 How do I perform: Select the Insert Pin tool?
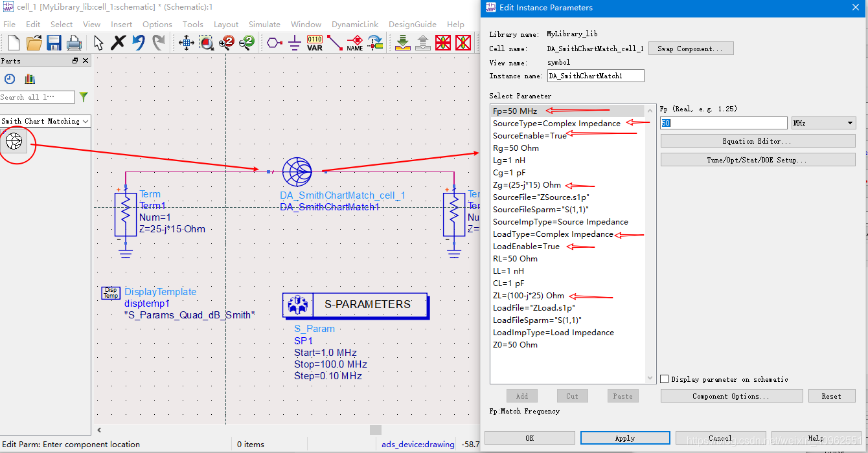[274, 43]
